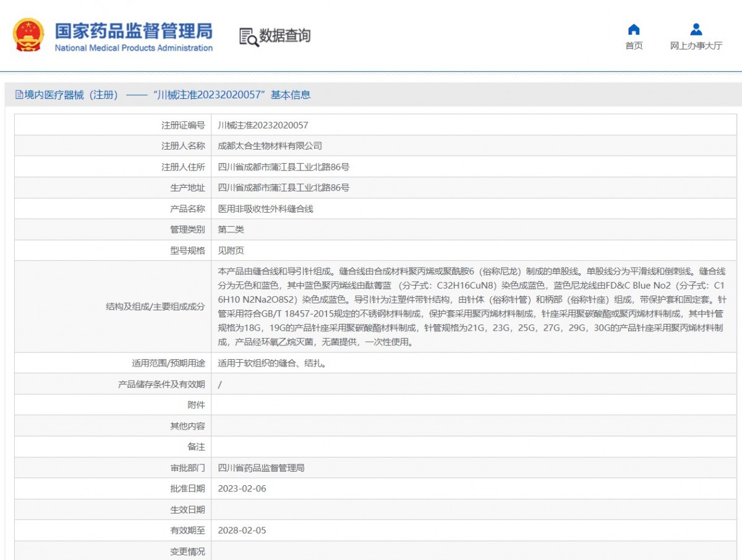
Task: Open the 网上办事大厅 text label
Action: coord(696,46)
